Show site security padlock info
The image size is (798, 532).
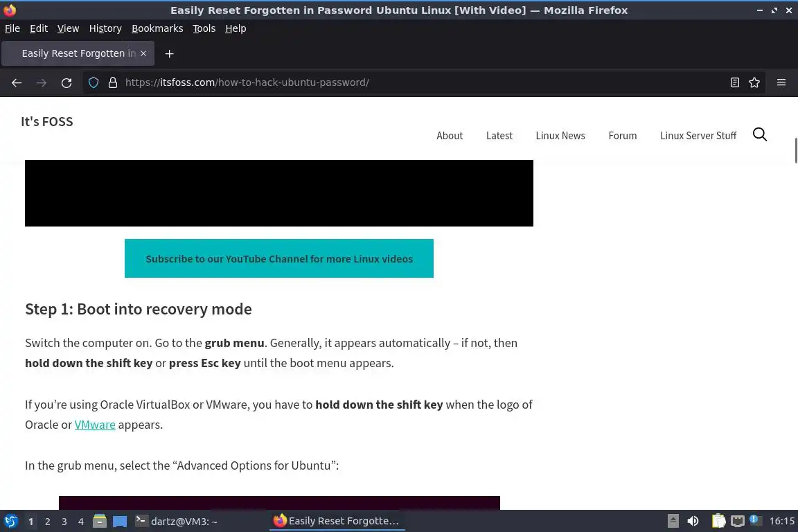tap(112, 82)
